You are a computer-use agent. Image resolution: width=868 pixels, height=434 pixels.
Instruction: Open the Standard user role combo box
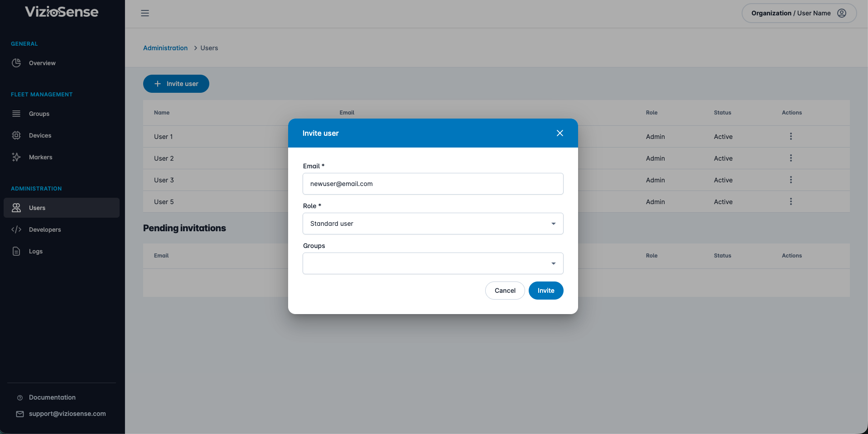point(433,224)
